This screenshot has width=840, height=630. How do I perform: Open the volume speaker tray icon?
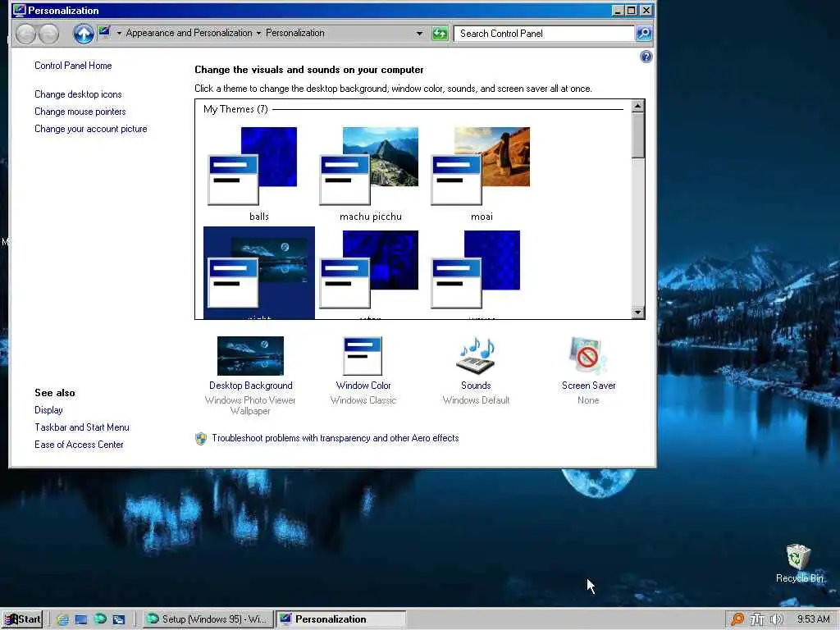pyautogui.click(x=777, y=619)
